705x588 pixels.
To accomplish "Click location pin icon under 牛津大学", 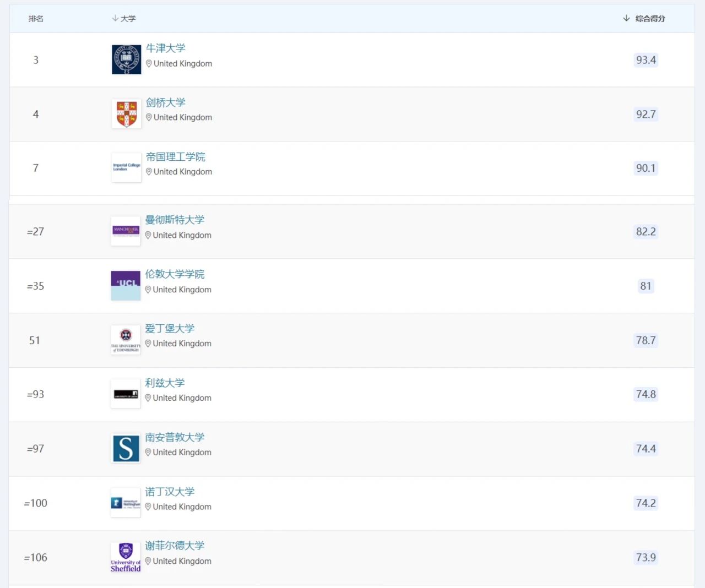I will (149, 64).
